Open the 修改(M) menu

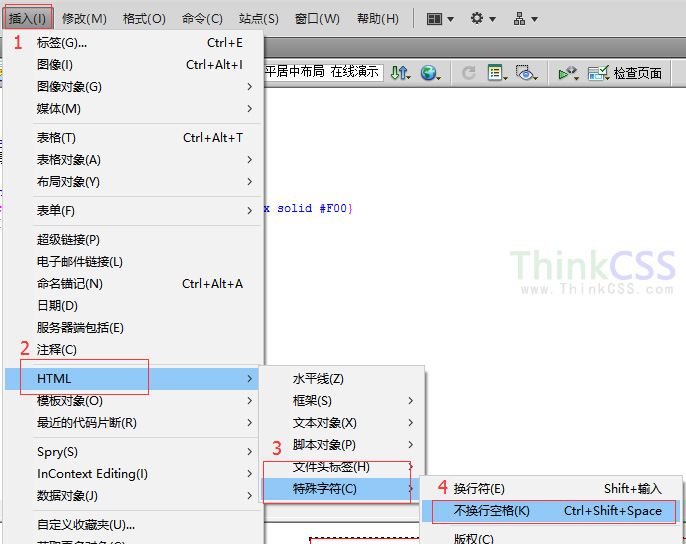point(84,19)
